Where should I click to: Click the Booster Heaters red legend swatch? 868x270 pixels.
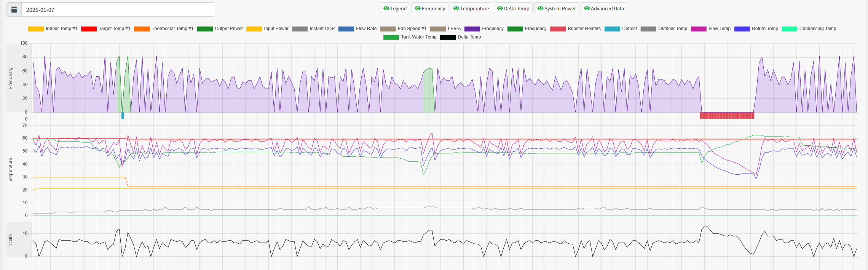point(558,29)
